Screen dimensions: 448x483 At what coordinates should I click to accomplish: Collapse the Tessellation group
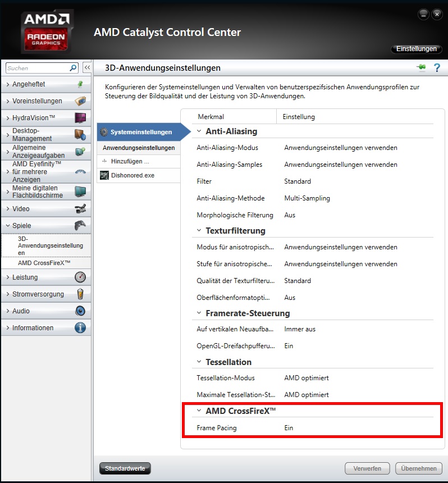[x=199, y=362]
